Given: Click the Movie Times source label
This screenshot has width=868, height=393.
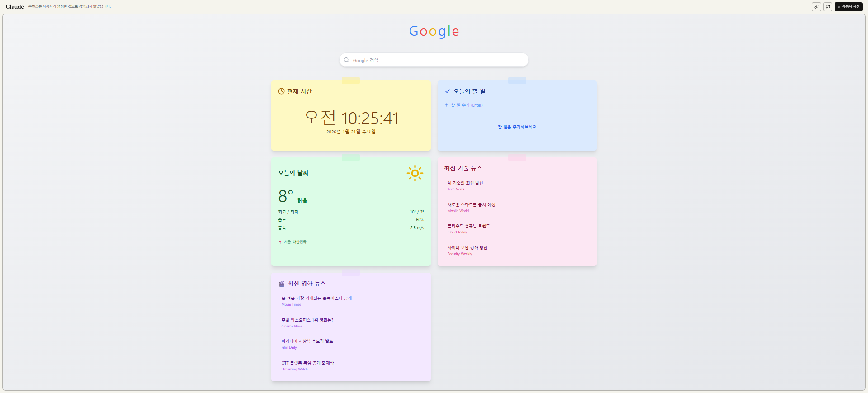Looking at the screenshot, I should tap(291, 305).
